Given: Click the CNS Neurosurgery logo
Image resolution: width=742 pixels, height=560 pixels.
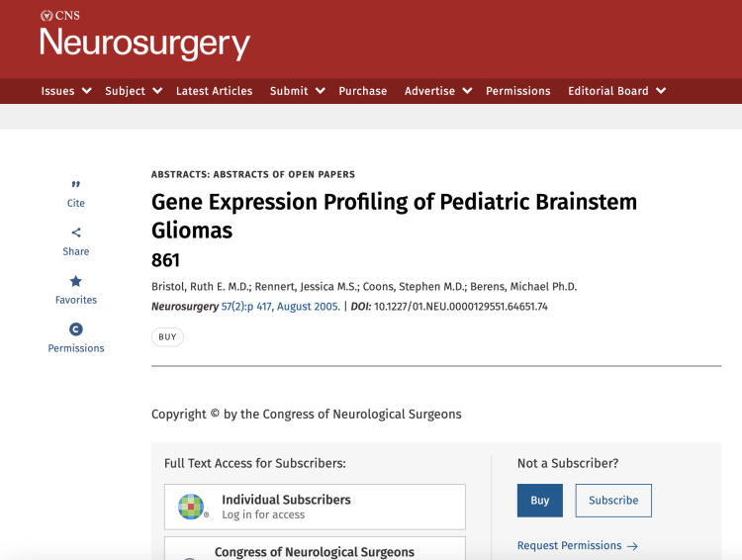Looking at the screenshot, I should (144, 37).
